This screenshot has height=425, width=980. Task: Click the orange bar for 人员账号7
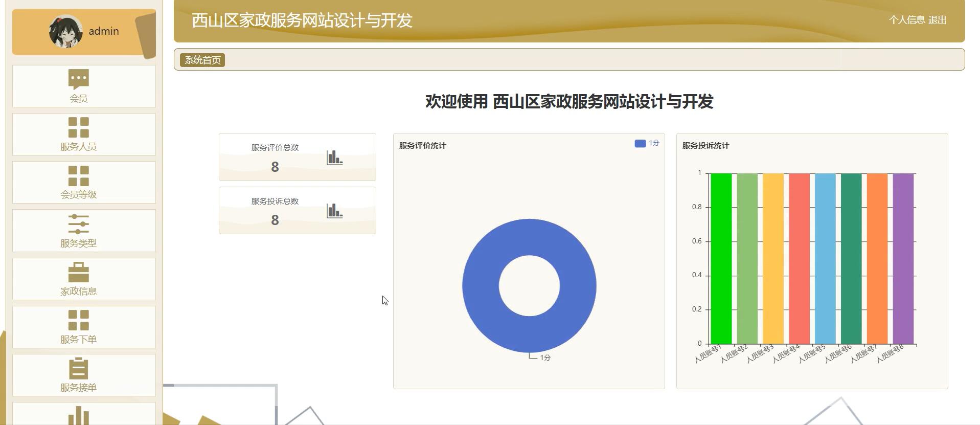(877, 259)
